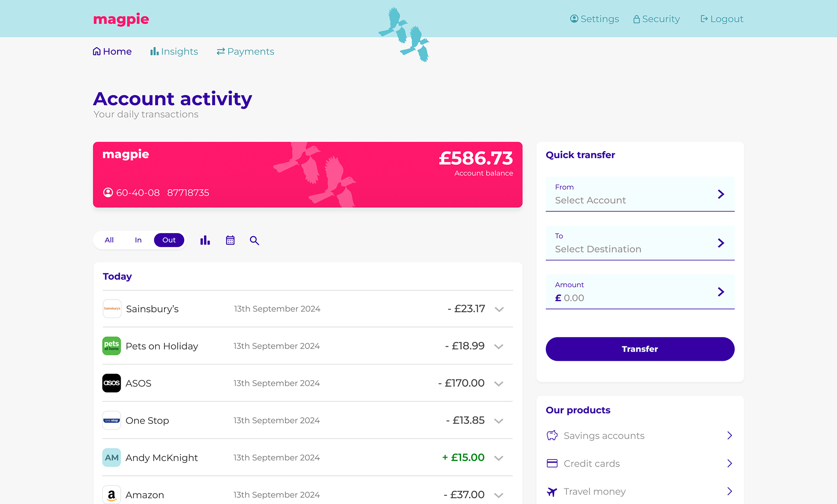Expand the Andy McKnight transaction

click(x=499, y=458)
